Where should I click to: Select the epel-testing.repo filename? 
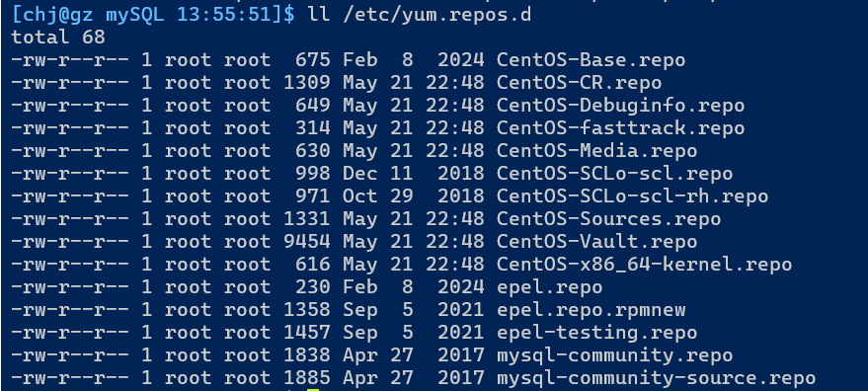click(x=596, y=333)
